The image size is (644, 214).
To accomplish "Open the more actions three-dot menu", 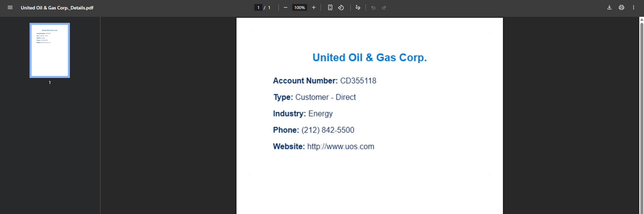I will [x=634, y=7].
